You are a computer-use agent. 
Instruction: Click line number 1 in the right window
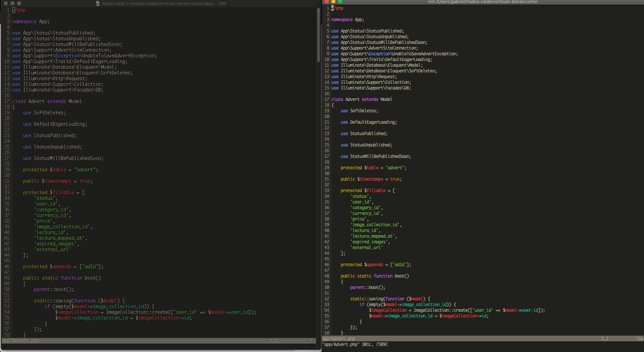click(x=327, y=8)
